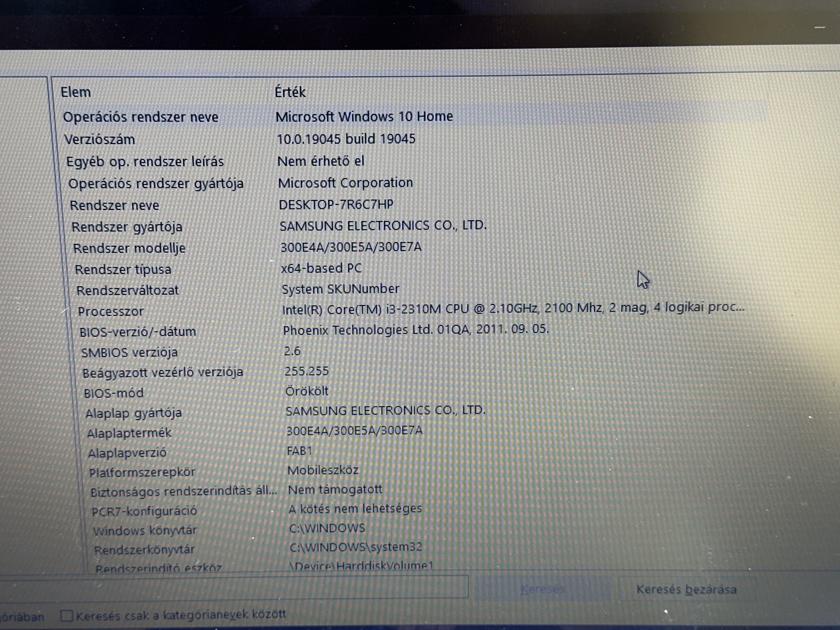Screen dimensions: 840x630
Task: Toggle the 'Keresés csak a kategórianevek között' checkbox
Action: (x=67, y=615)
